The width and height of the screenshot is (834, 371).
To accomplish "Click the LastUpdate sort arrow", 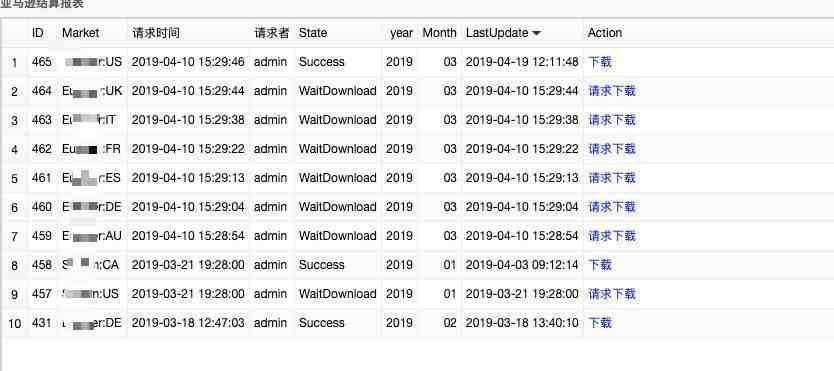I will coord(536,33).
